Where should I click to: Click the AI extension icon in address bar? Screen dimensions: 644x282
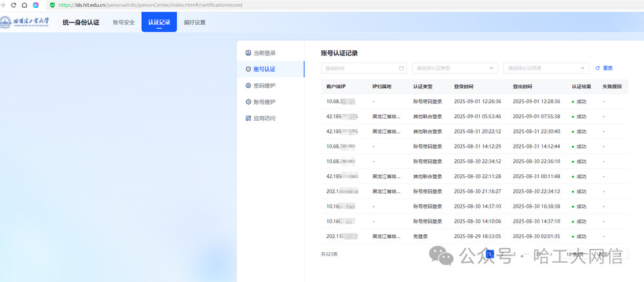[x=36, y=5]
